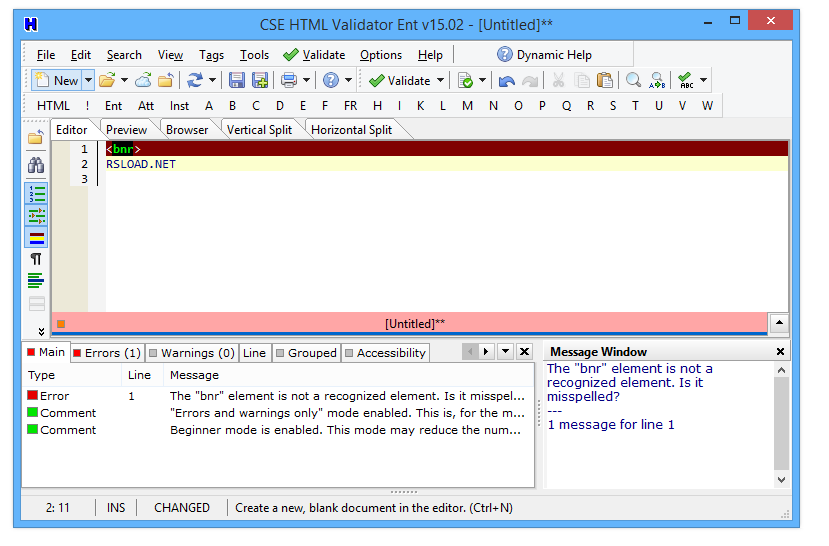The width and height of the screenshot is (829, 546).
Task: Click the [Untitled]** document tab bar
Action: (410, 324)
